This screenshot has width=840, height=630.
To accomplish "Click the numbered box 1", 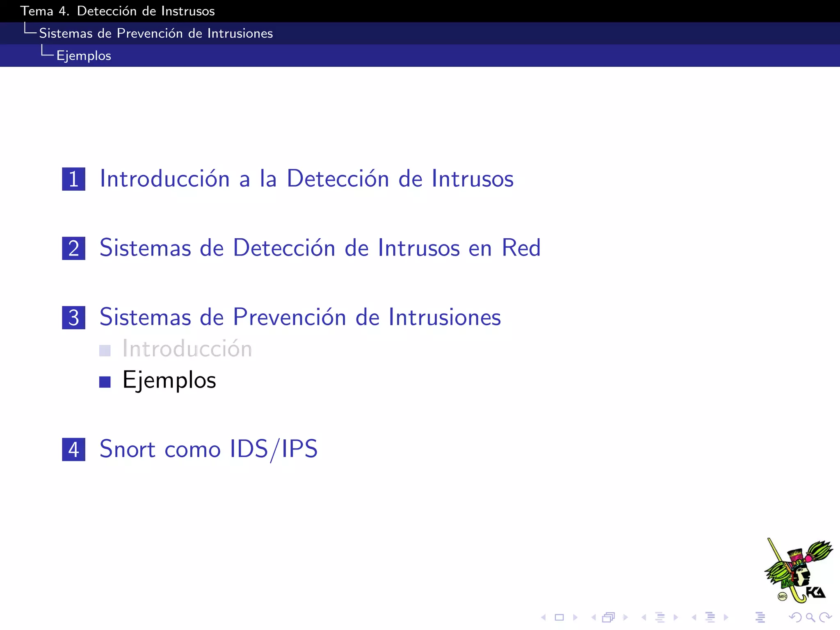I will (x=74, y=179).
